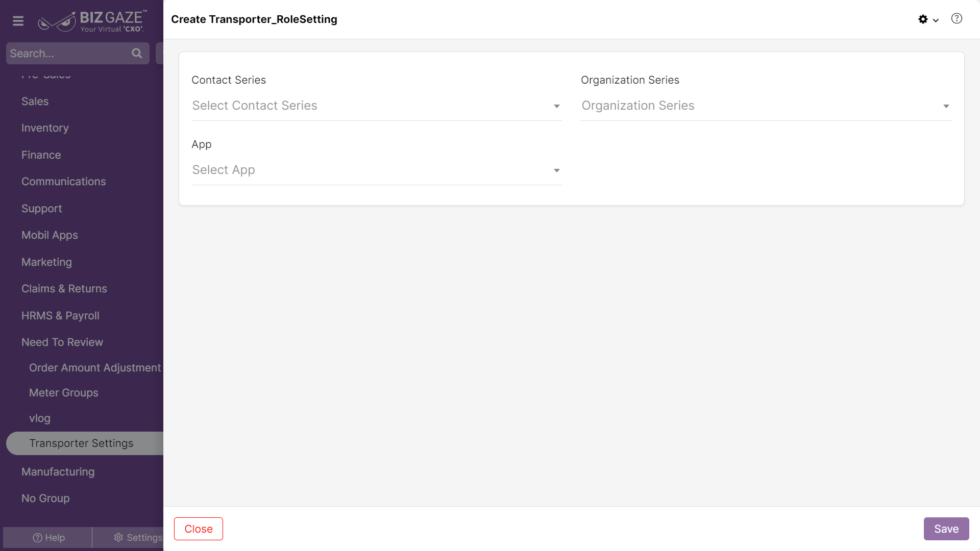980x551 pixels.
Task: Open No Group menu
Action: [x=45, y=498]
